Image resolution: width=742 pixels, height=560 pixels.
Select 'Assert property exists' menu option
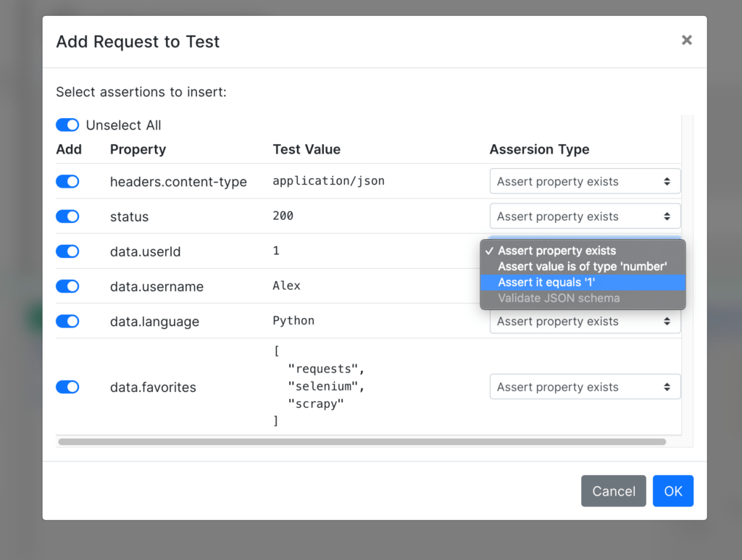pos(556,251)
